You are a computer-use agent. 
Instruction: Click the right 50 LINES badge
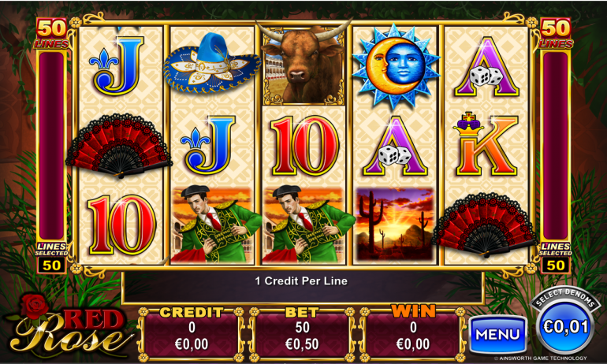(x=556, y=33)
